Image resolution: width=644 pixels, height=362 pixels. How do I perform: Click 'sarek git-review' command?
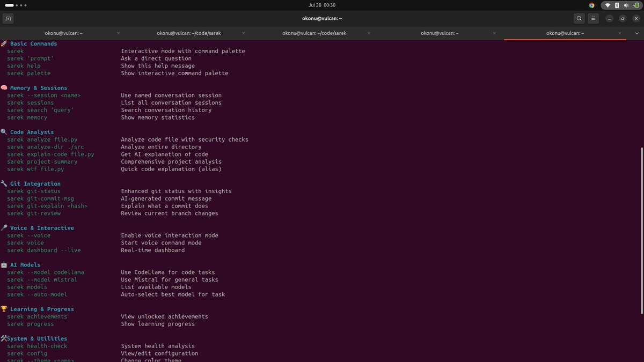click(x=34, y=213)
